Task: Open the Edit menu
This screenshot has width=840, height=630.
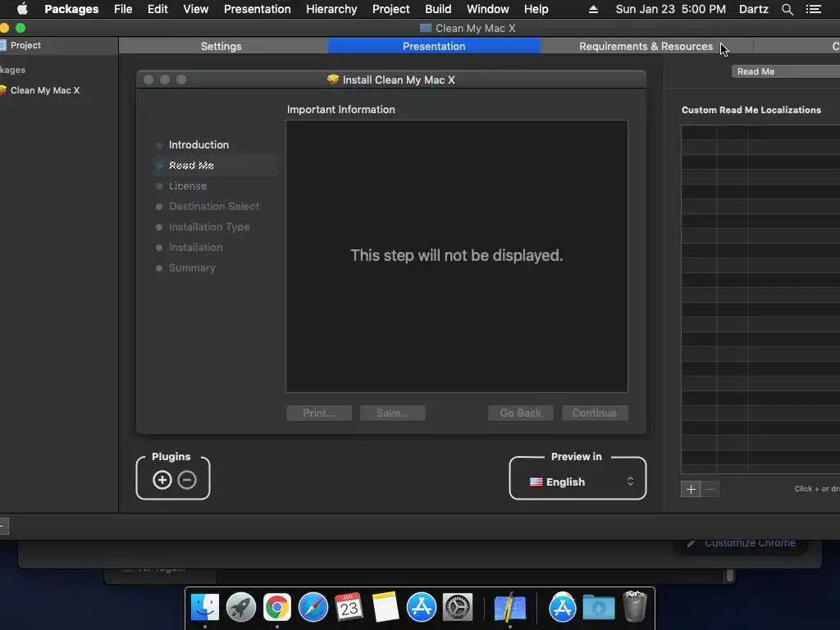Action: click(x=157, y=9)
